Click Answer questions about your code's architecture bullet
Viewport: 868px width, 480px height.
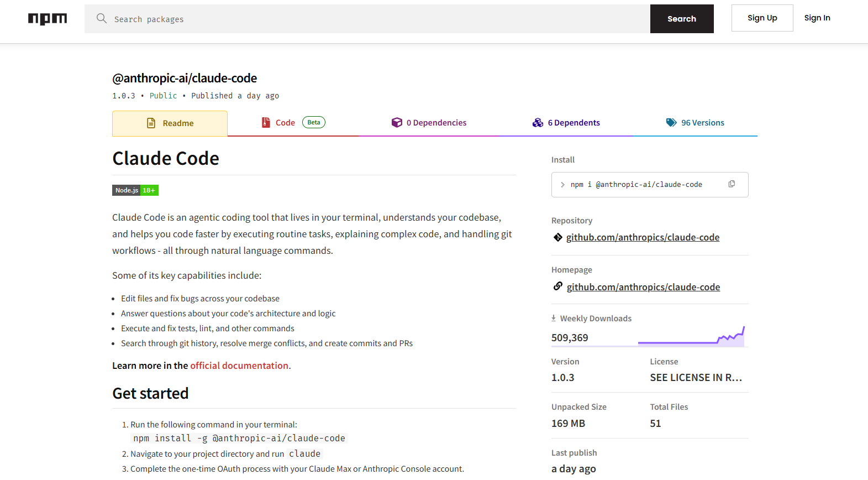point(228,314)
